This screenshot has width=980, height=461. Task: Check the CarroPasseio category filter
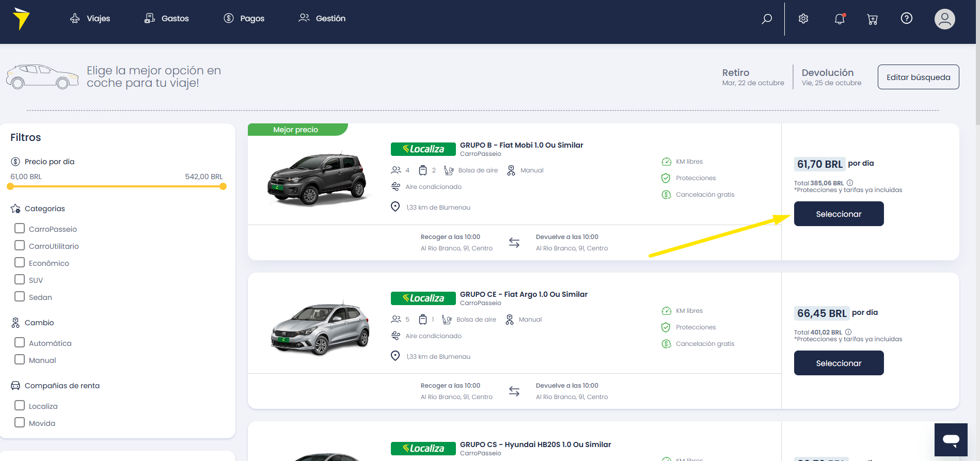20,228
